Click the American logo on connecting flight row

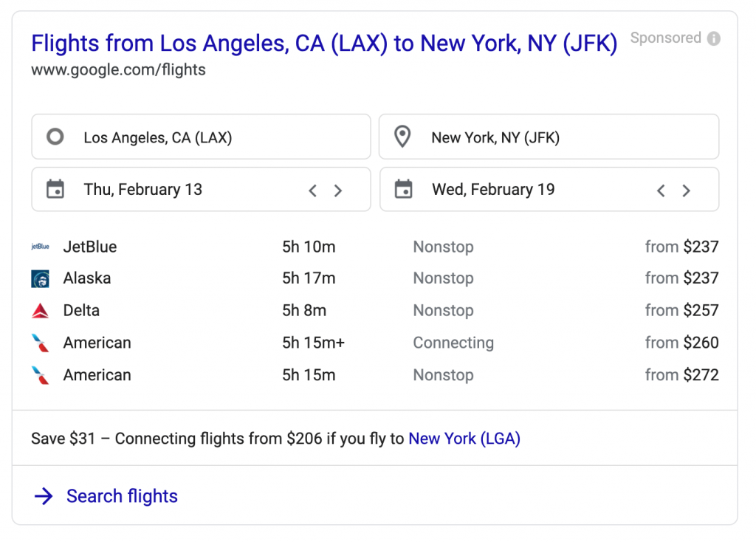pos(40,343)
